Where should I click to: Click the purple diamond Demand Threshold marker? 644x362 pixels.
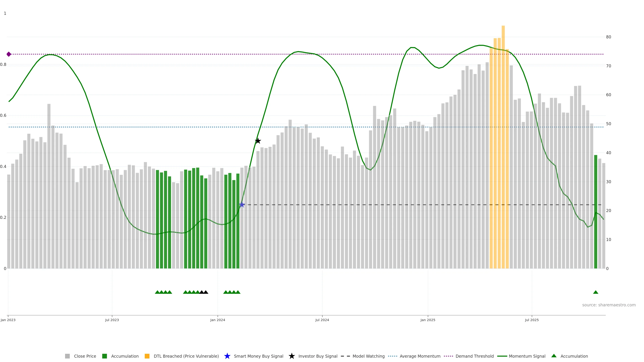(x=9, y=54)
